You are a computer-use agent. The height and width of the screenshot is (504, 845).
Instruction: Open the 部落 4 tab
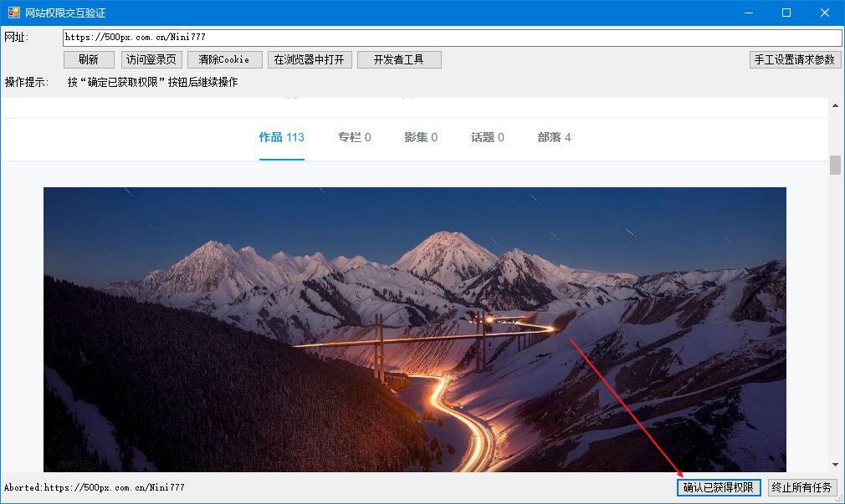click(554, 137)
